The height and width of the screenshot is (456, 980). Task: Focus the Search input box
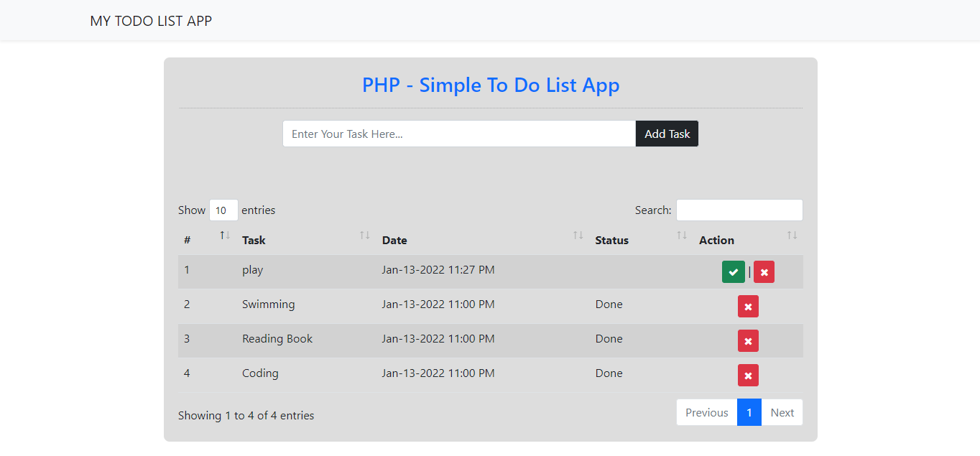[x=739, y=210]
